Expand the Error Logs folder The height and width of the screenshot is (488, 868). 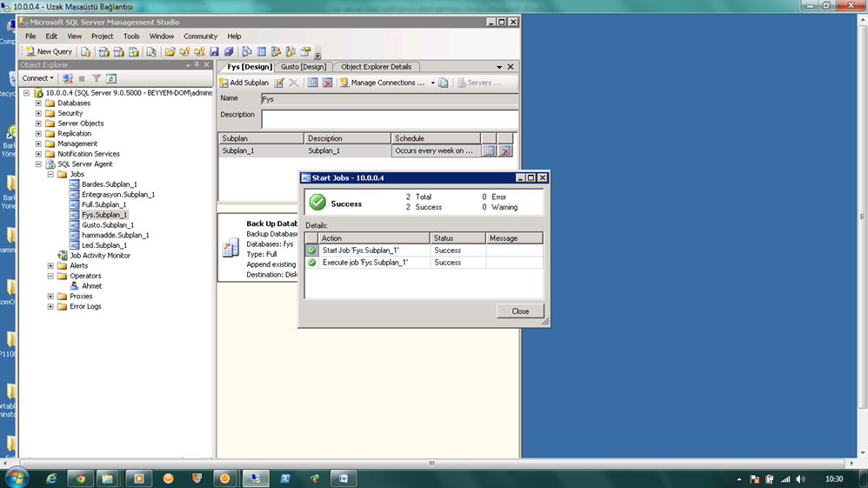[50, 306]
